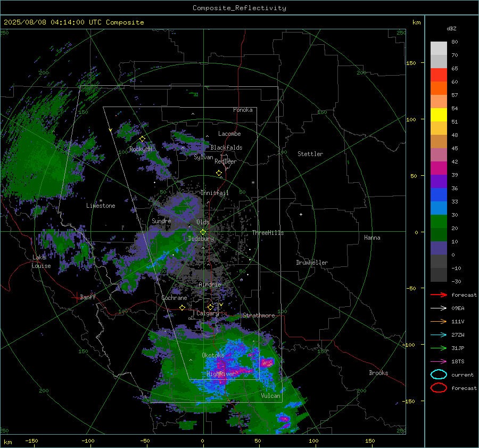This screenshot has height=448, width=479.
Task: Click the Drumheller town label
Action: pos(312,263)
